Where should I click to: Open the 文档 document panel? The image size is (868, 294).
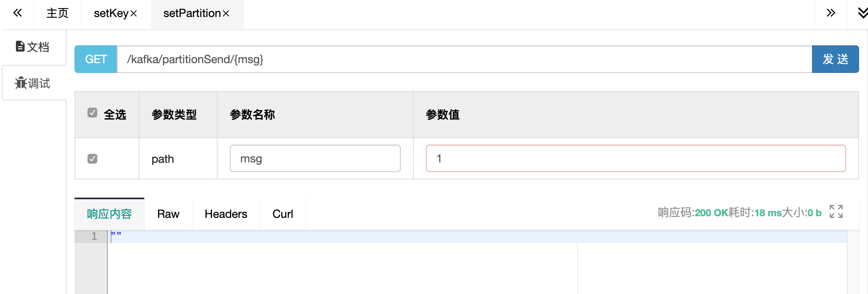pos(33,47)
